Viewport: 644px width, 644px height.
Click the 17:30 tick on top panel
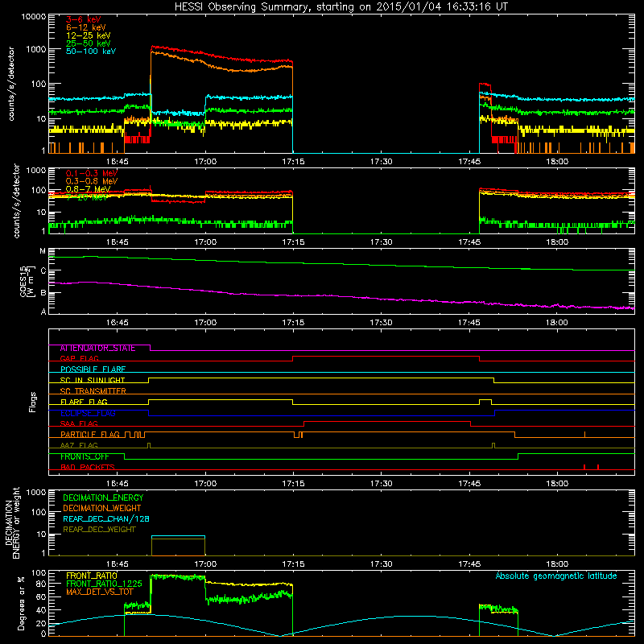(381, 162)
